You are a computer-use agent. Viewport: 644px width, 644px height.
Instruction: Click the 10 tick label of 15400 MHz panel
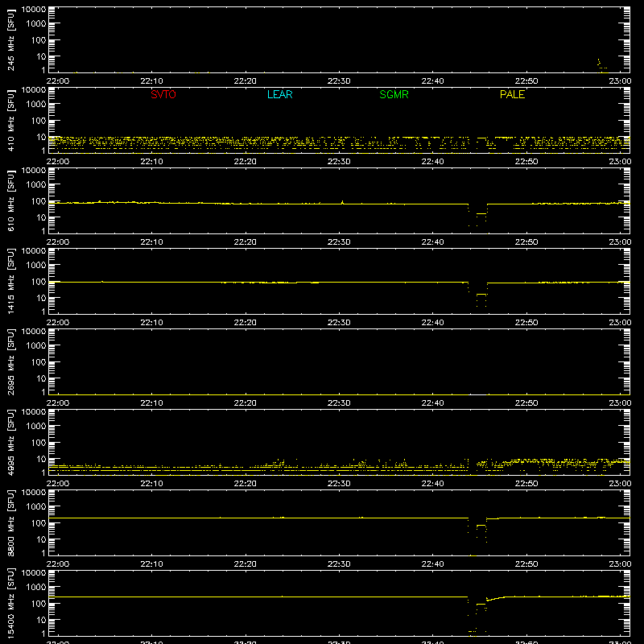click(41, 620)
